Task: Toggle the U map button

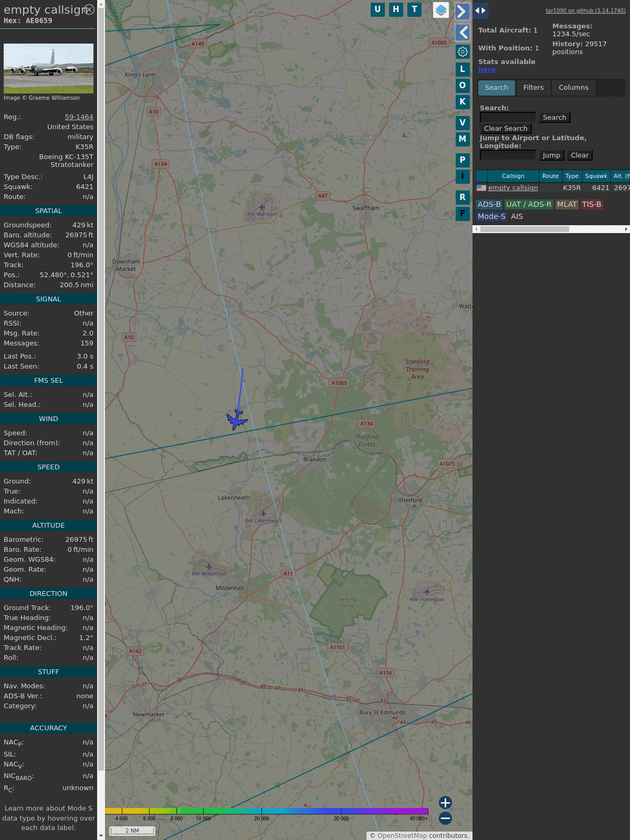Action: pos(377,9)
